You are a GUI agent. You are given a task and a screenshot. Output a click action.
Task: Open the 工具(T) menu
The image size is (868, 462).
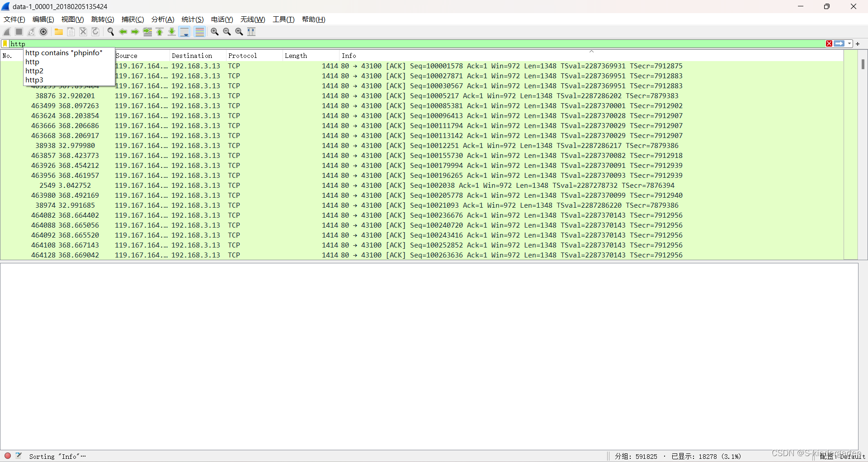(283, 19)
